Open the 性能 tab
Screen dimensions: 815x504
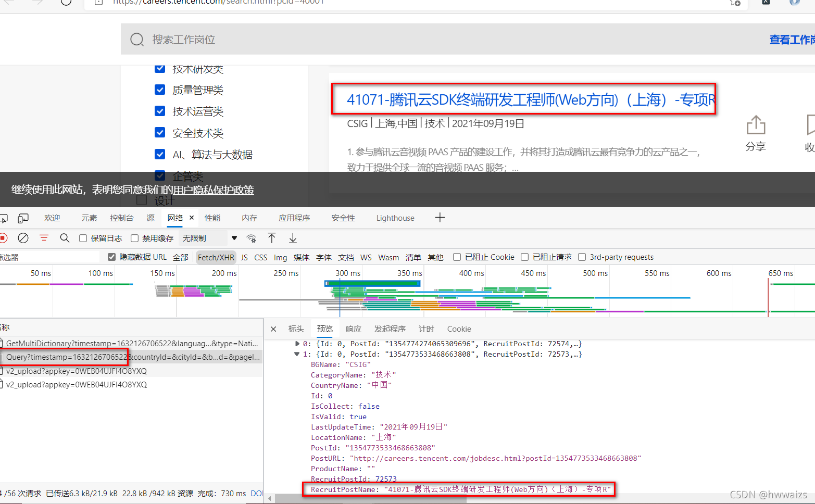click(212, 218)
